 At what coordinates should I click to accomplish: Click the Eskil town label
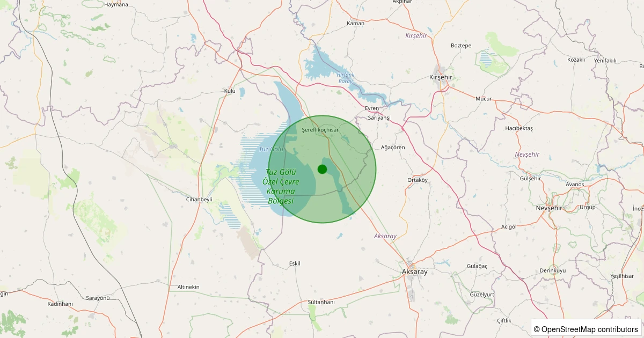tap(295, 263)
